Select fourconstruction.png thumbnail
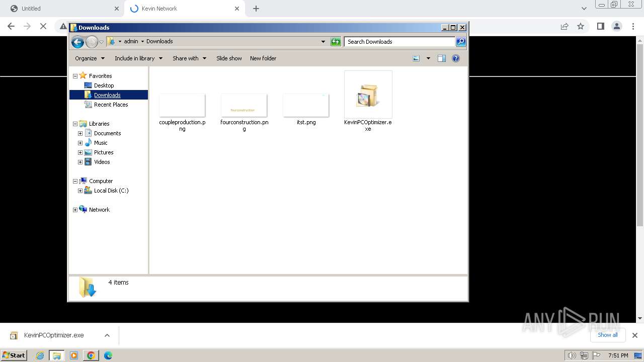This screenshot has width=644, height=362. [244, 106]
